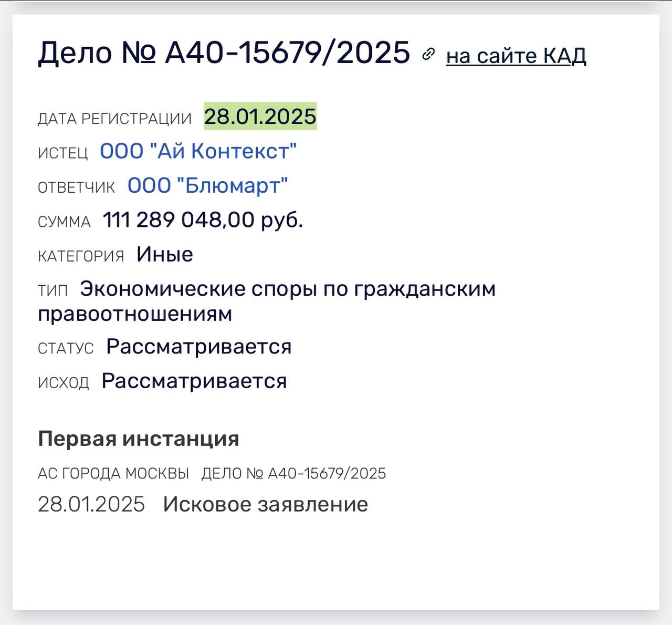Screen dimensions: 672x625
Task: Click gray date 28.01.2025 beside Исковое заявление
Action: (91, 504)
